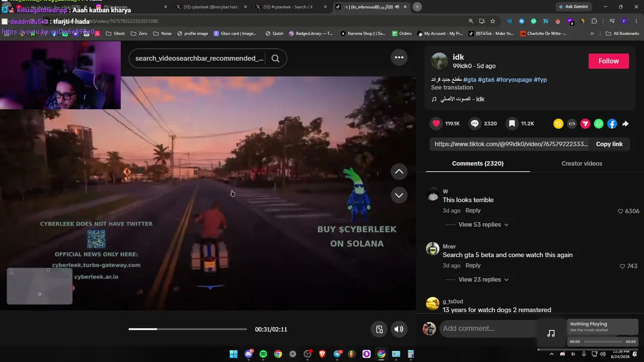Open Chrome media controls icon
This screenshot has width=644, height=362.
(x=611, y=21)
